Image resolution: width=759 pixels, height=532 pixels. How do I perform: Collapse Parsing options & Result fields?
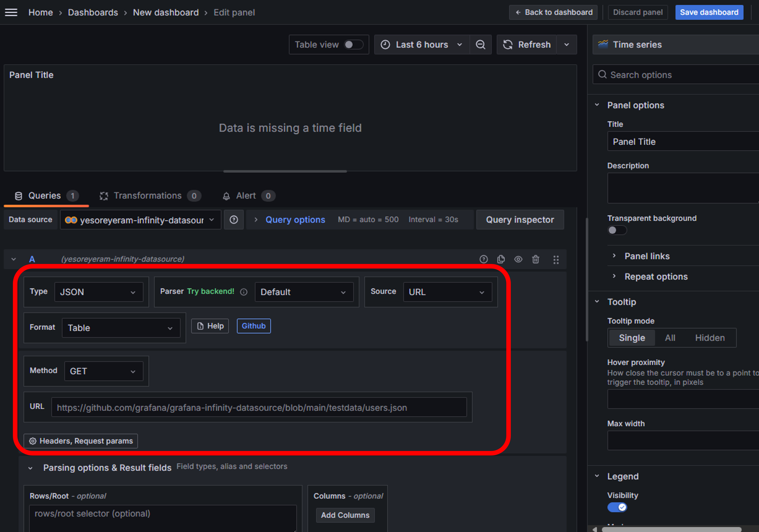pyautogui.click(x=31, y=468)
